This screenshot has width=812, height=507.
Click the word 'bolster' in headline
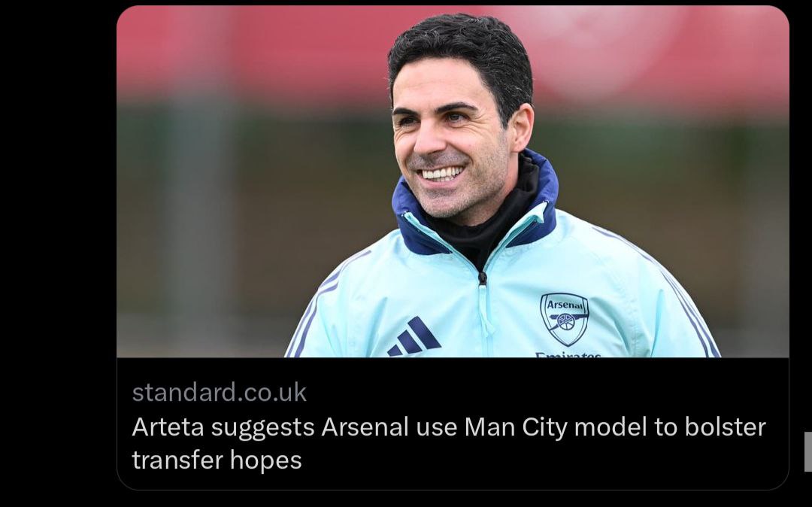725,427
